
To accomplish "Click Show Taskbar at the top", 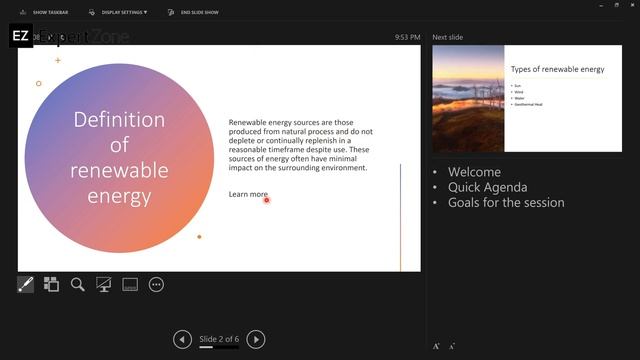I will coord(44,12).
